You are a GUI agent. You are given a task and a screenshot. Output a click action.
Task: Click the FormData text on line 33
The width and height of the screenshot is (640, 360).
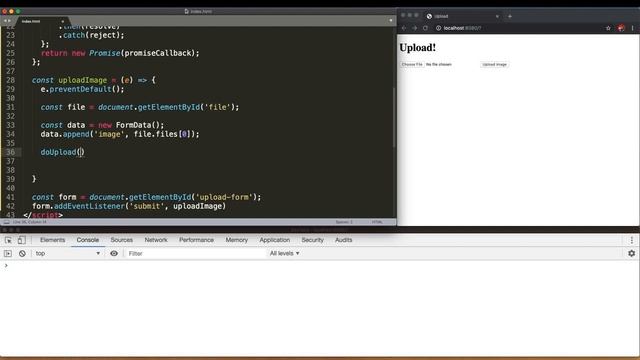pos(133,125)
